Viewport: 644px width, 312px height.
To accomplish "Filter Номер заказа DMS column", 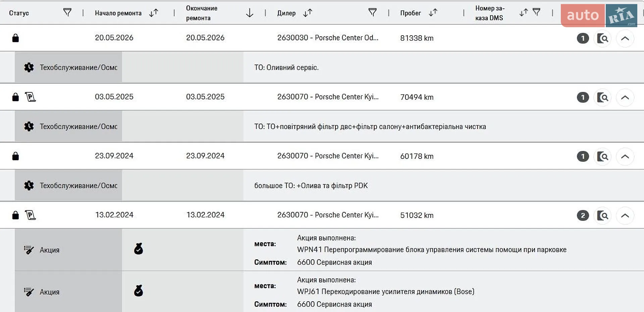I will coord(537,12).
